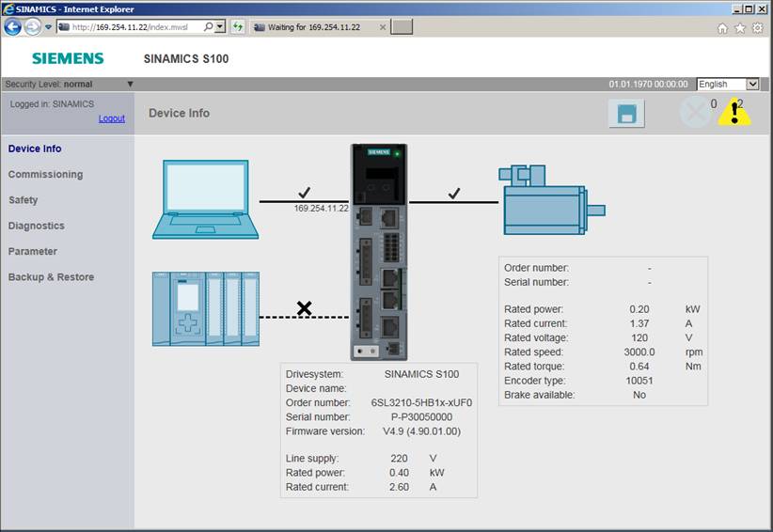Click the search magnifier in address bar
This screenshot has width=773, height=532.
[209, 26]
